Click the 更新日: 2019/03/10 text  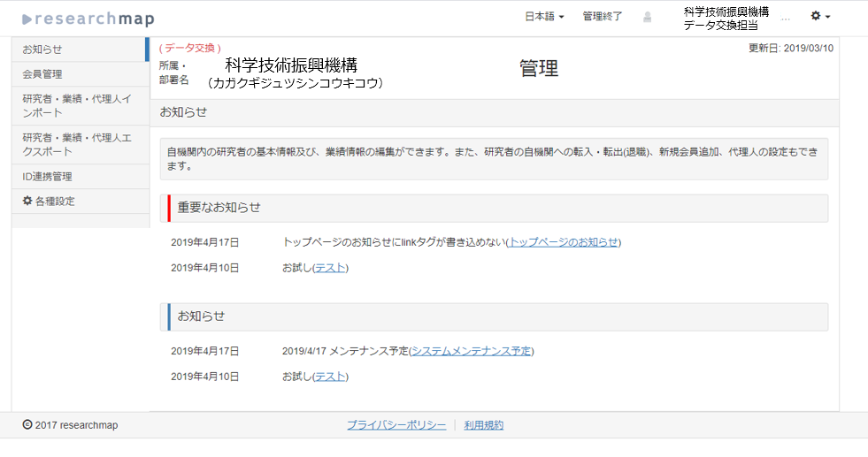790,48
